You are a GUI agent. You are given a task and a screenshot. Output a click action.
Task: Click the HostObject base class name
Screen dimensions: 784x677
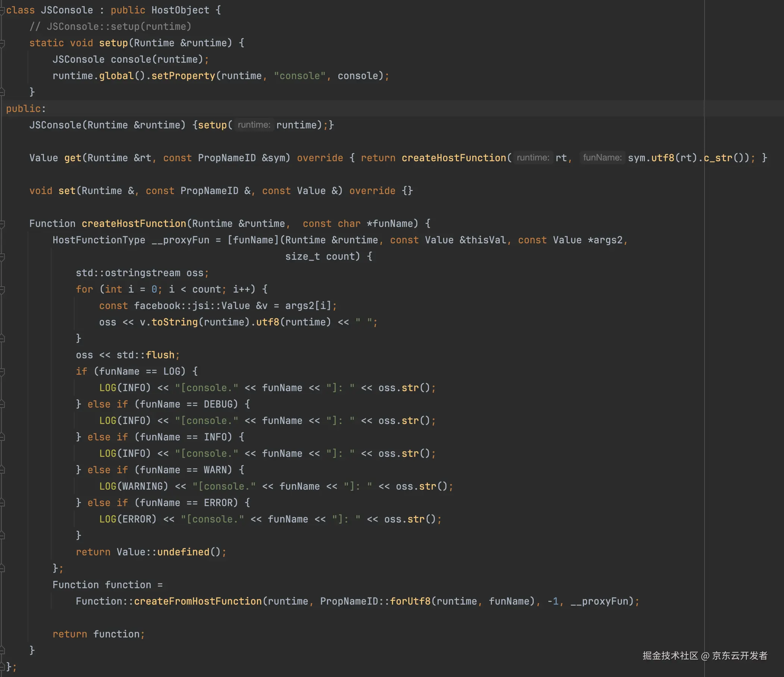point(180,10)
